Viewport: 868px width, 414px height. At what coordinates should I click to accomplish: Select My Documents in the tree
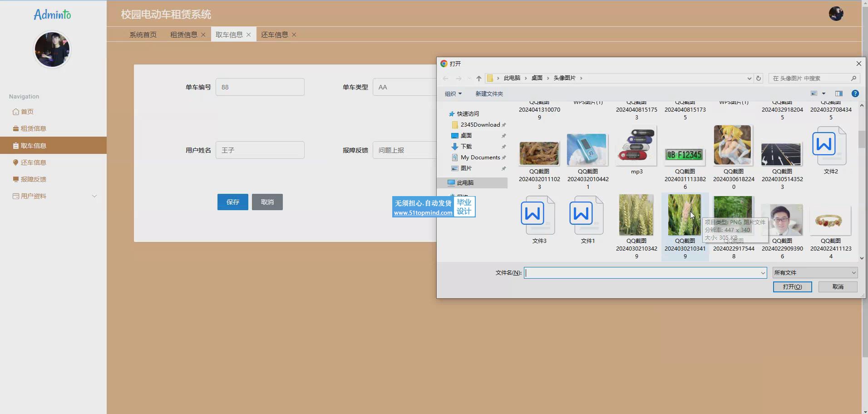[x=479, y=158]
